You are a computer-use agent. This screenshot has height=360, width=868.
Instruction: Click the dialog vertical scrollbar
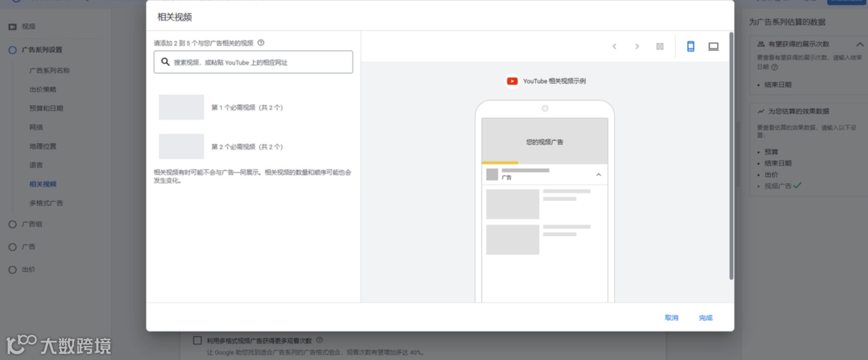tap(731, 156)
